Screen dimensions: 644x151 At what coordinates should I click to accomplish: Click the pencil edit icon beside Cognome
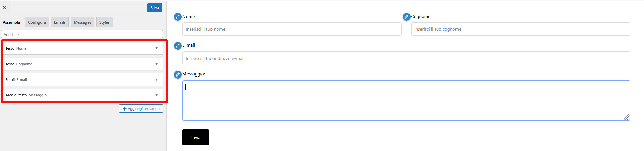pos(406,17)
